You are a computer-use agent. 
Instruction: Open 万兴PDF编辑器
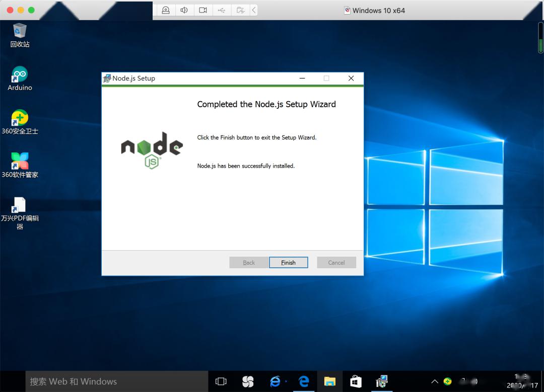20,205
